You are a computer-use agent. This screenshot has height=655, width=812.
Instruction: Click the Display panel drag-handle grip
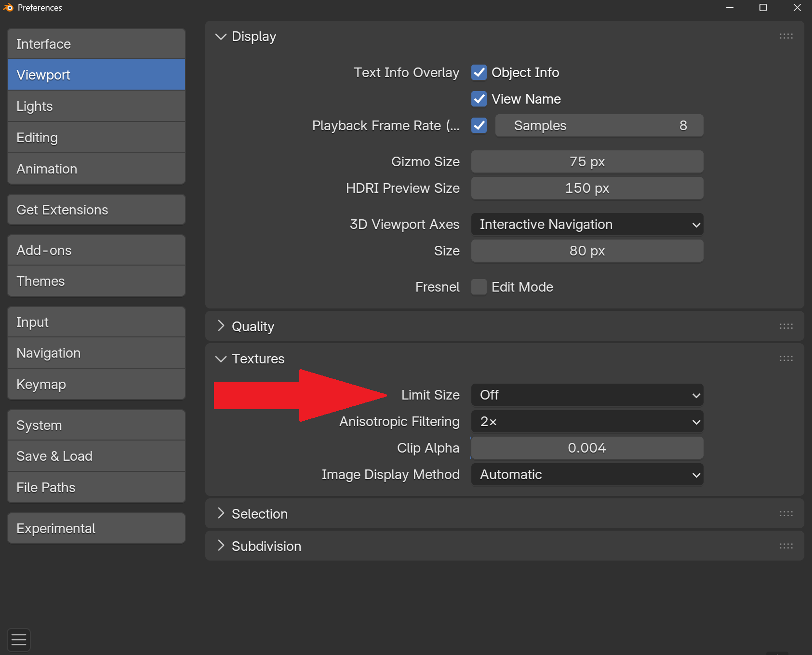point(786,36)
